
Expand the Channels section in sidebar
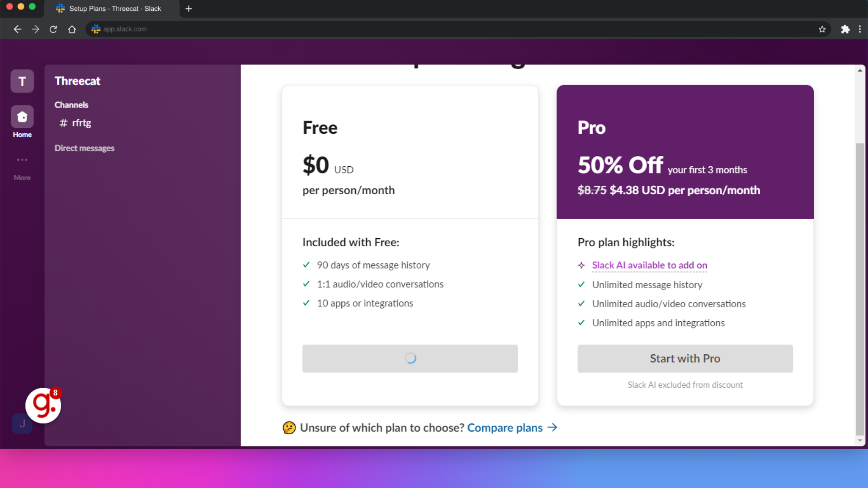tap(71, 104)
